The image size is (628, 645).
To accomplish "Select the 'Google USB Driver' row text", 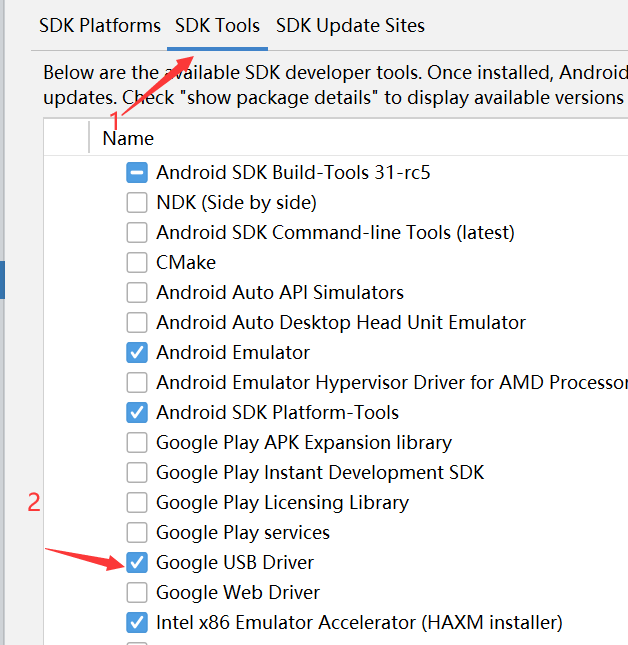I will click(x=235, y=563).
